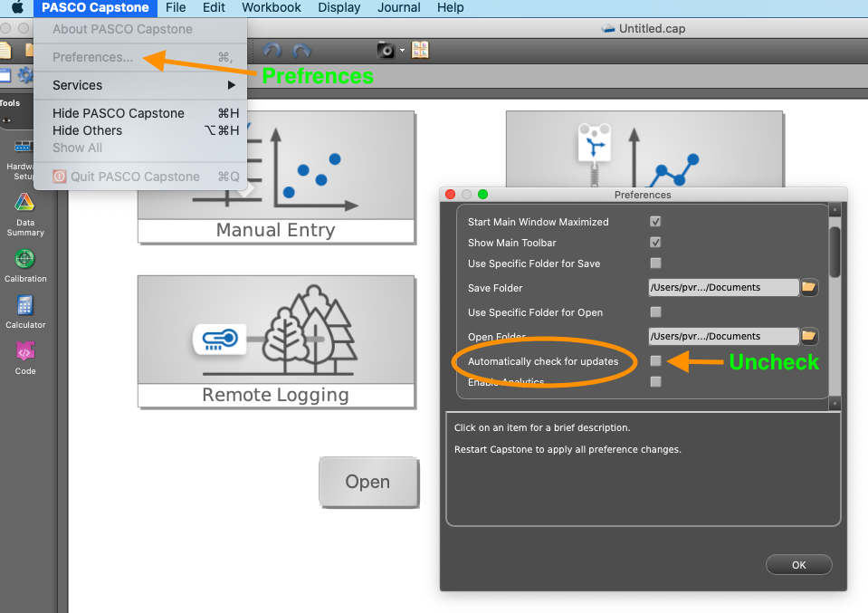868x613 pixels.
Task: Select the sensor graph template thumbnail
Action: [x=644, y=149]
